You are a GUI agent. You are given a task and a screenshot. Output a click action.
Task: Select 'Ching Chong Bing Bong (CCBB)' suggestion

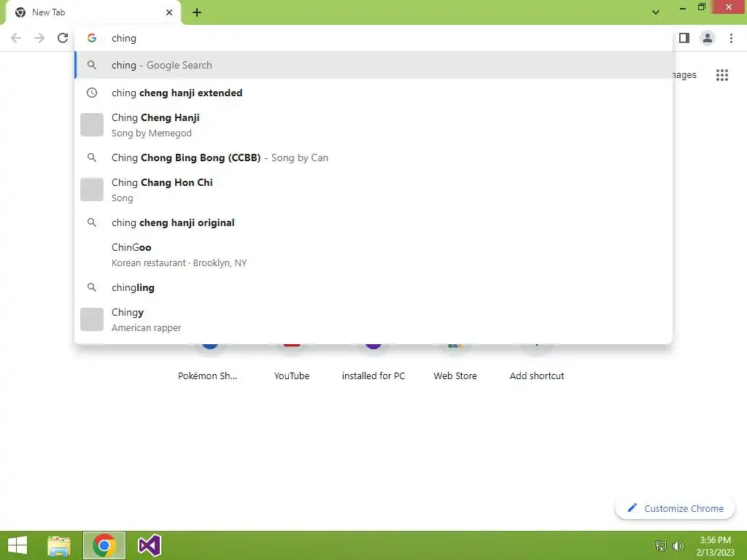[374, 157]
